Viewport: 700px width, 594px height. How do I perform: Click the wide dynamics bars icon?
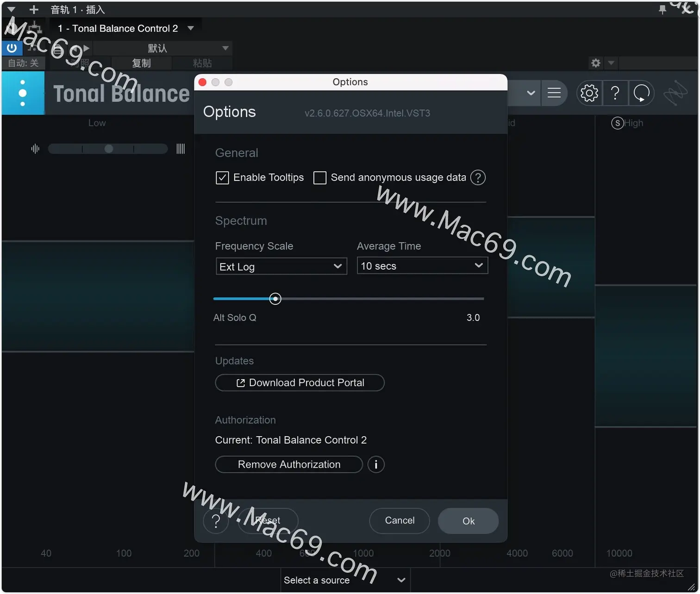(x=181, y=148)
